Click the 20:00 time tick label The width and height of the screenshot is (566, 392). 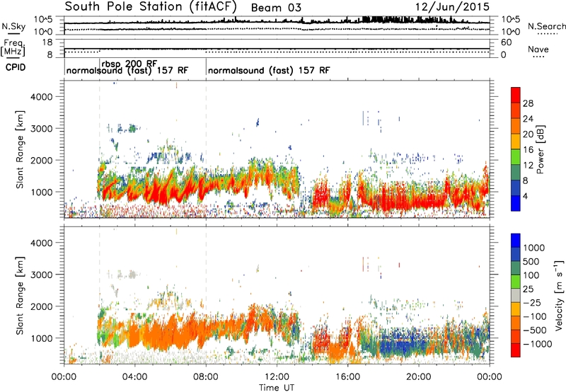click(x=419, y=377)
